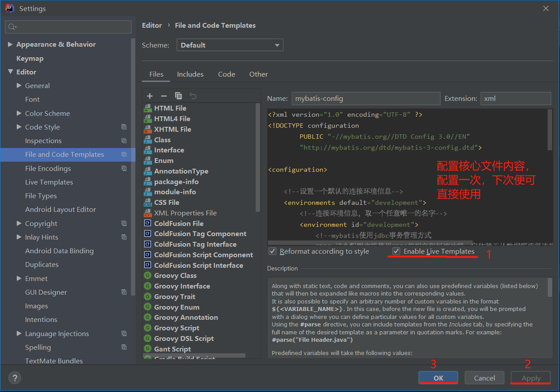
Task: Select ColdFusion Script Interface template
Action: 199,266
